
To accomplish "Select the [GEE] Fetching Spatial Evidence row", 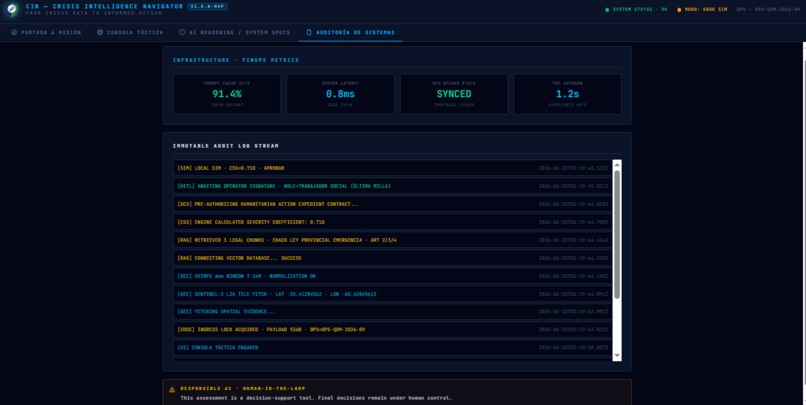I will (x=393, y=311).
